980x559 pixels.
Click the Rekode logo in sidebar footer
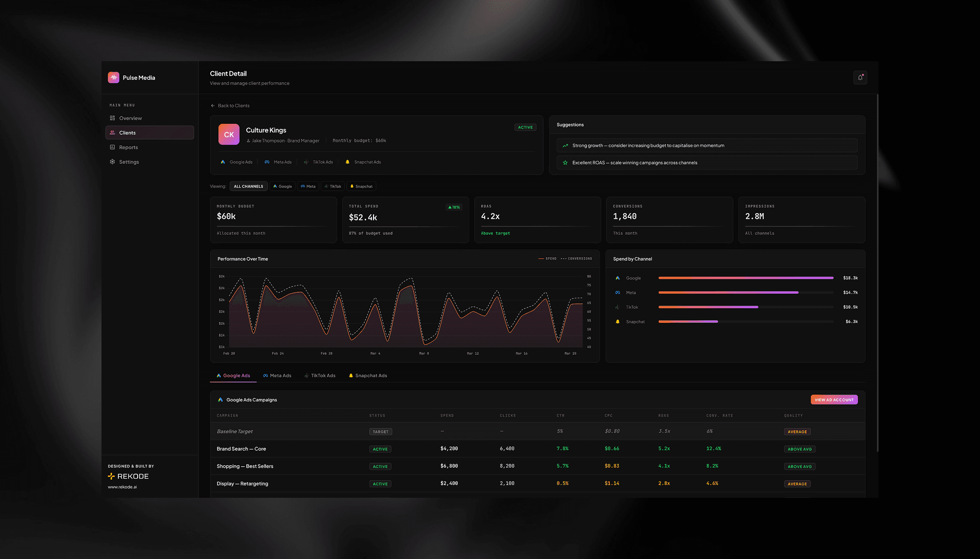pos(128,476)
